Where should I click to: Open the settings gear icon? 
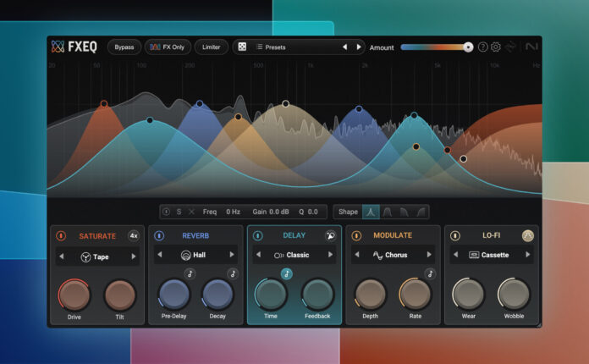[496, 47]
